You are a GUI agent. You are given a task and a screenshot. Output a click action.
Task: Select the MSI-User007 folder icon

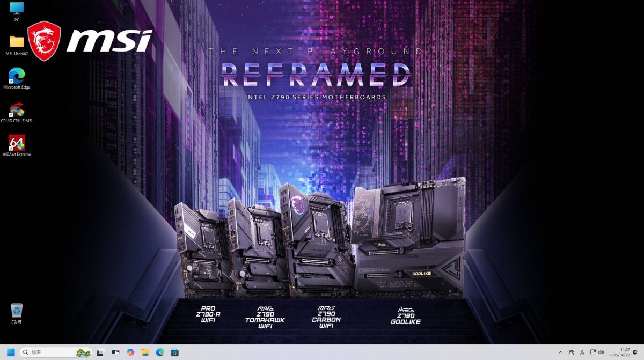(x=17, y=46)
